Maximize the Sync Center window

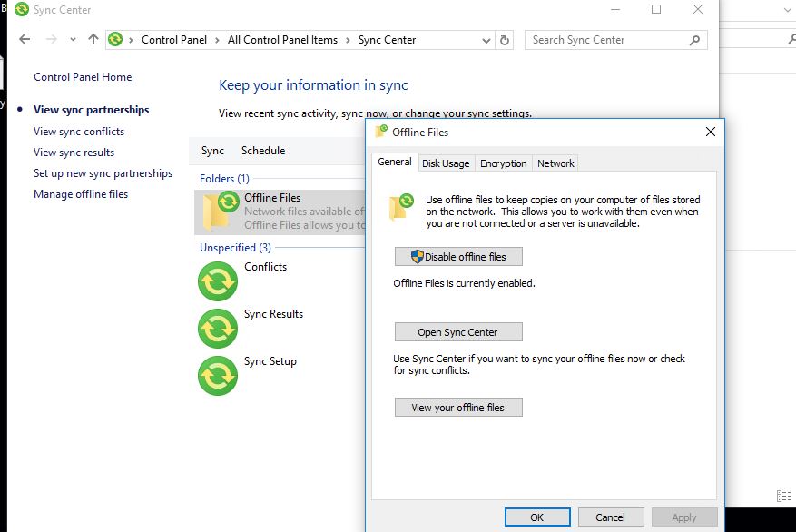[656, 9]
